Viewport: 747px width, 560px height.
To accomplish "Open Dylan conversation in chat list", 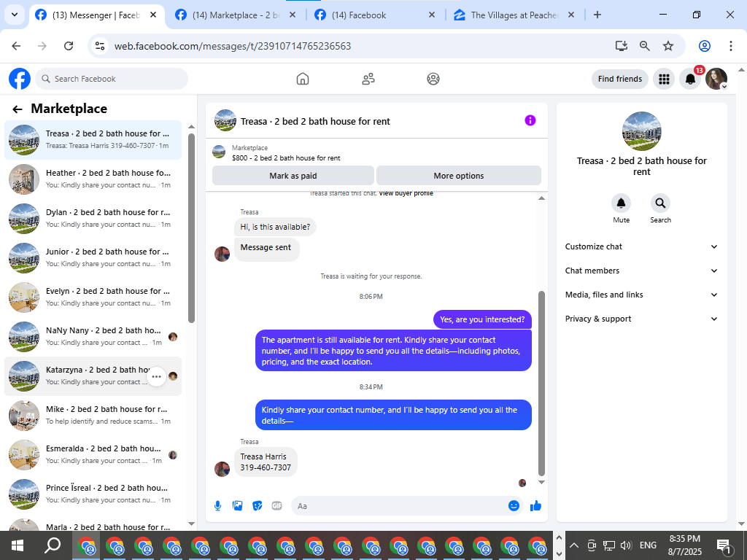I will (x=93, y=219).
